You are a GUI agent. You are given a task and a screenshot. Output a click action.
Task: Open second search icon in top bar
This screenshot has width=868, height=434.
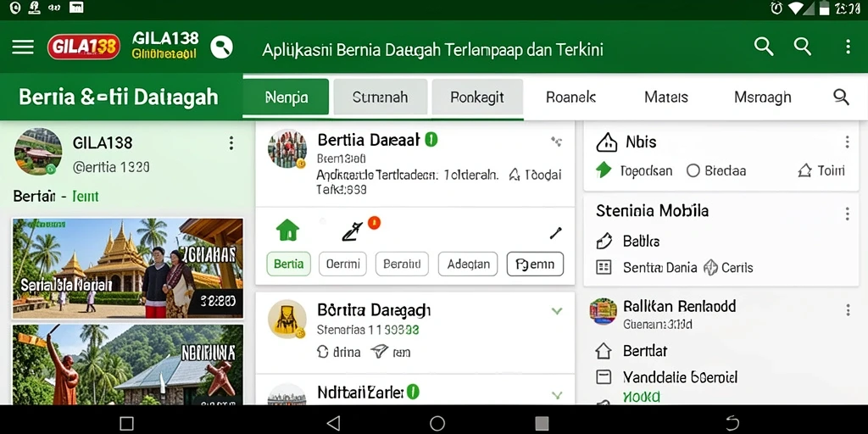803,47
